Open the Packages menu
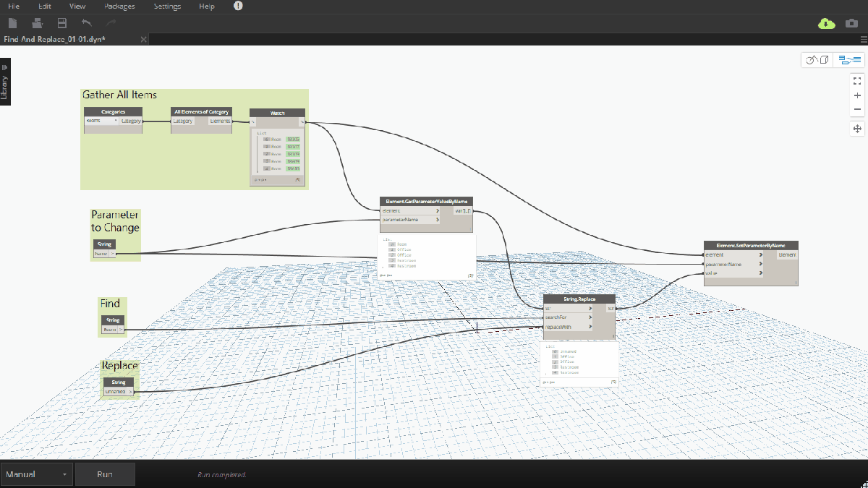This screenshot has height=488, width=868. point(119,6)
